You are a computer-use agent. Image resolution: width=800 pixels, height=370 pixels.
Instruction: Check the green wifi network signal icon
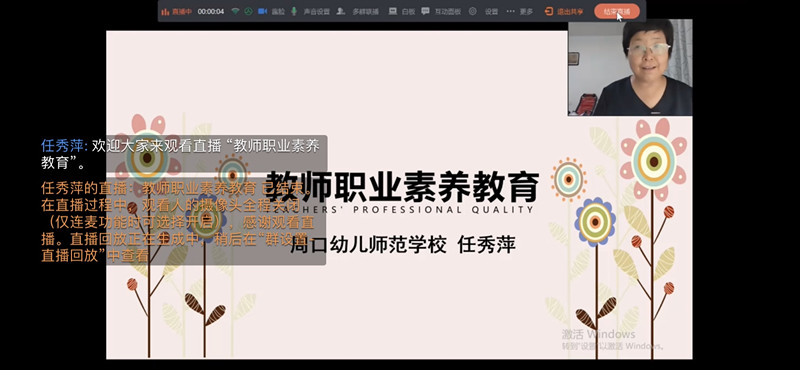point(235,11)
